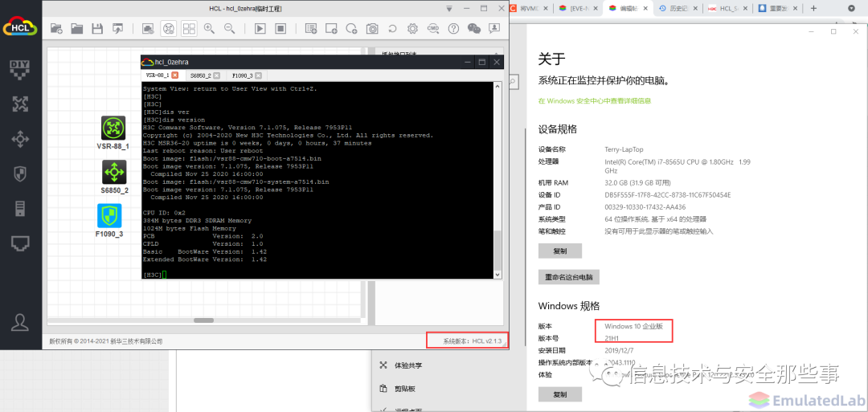Click the browser profile dropdown circle icon
This screenshot has width=868, height=412.
(x=852, y=8)
